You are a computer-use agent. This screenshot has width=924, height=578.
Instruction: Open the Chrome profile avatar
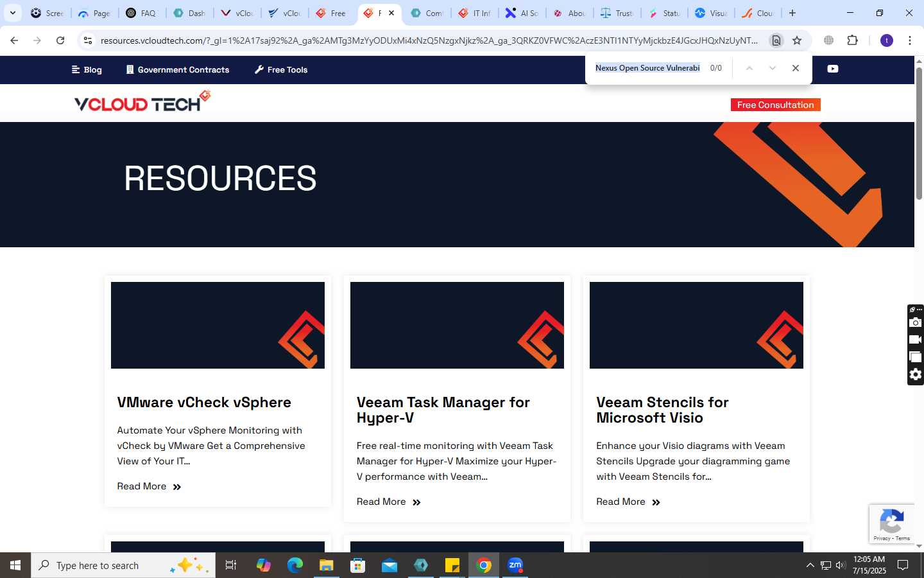887,40
